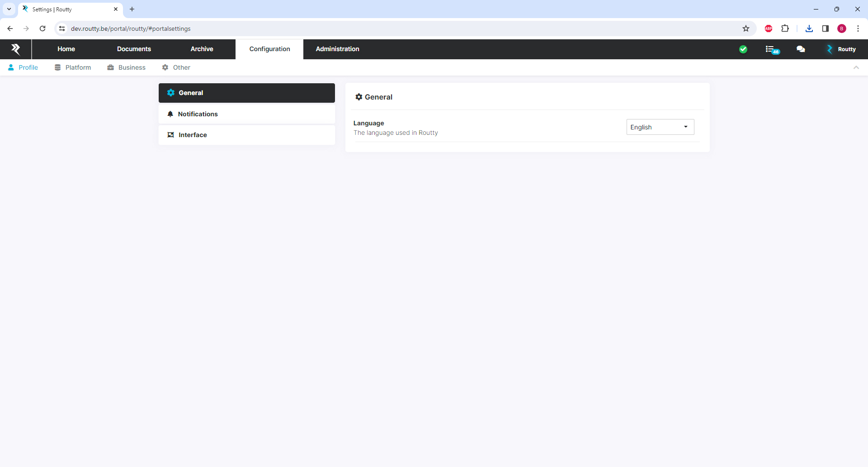Click the AdBlock Plus extension icon
The width and height of the screenshot is (868, 467).
click(768, 29)
